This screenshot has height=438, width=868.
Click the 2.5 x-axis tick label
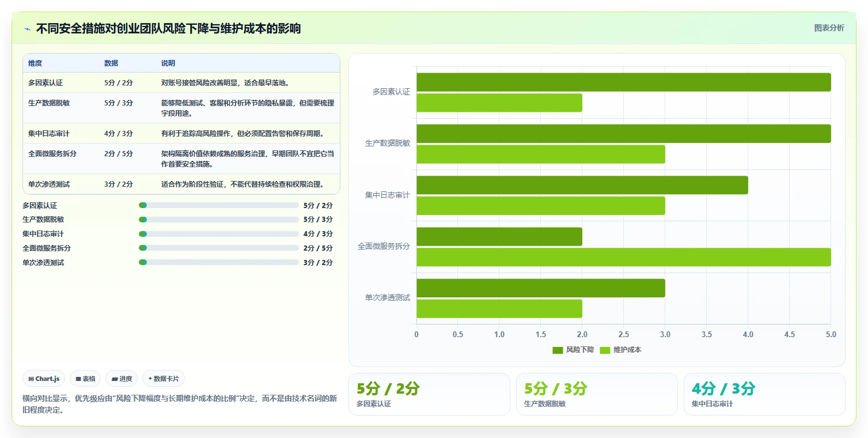pos(623,334)
